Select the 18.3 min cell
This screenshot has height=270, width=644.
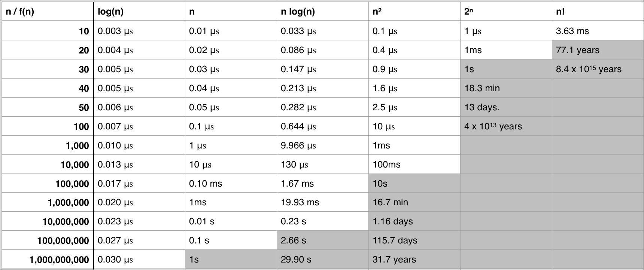[x=506, y=88]
